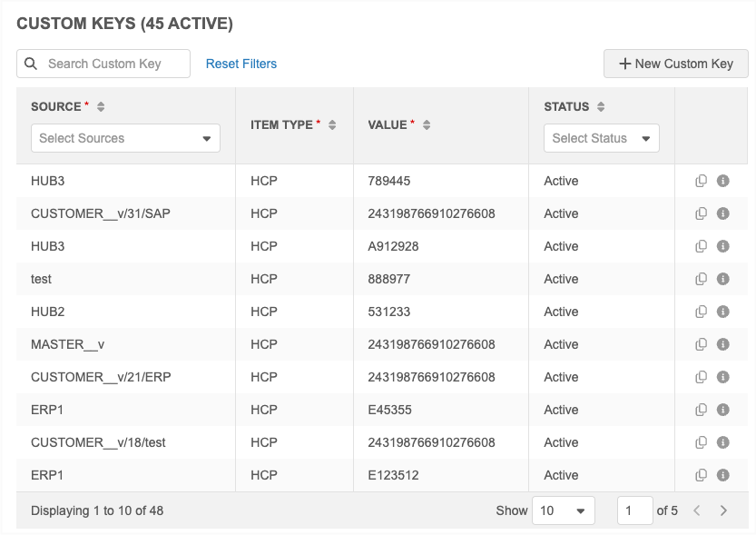Click the Reset Filters link
The height and width of the screenshot is (535, 756).
point(241,64)
